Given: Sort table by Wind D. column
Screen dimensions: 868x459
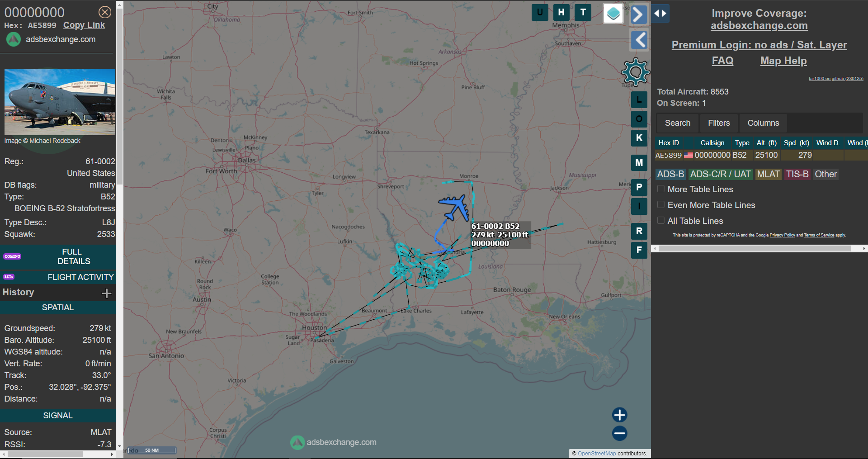Looking at the screenshot, I should pos(828,143).
